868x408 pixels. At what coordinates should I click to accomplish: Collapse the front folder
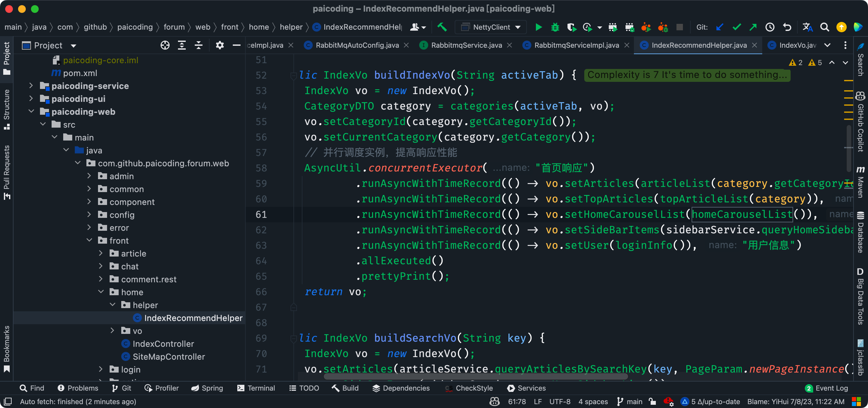pyautogui.click(x=89, y=240)
